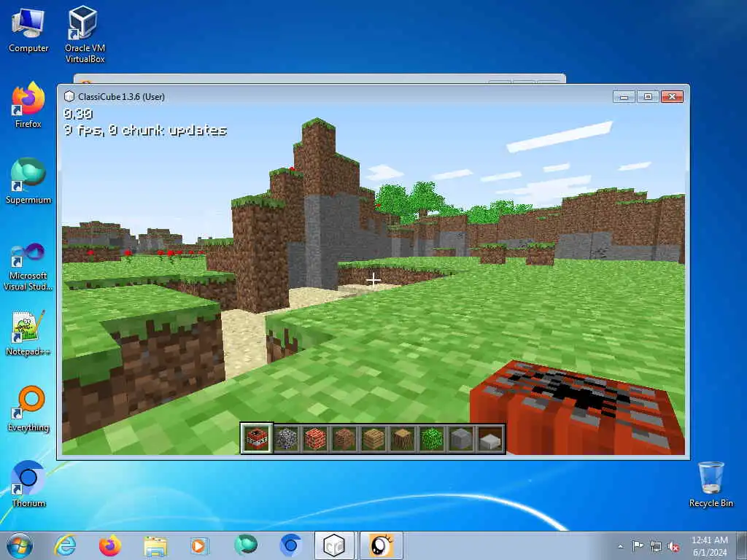Launch Firefox from the taskbar
747x560 pixels.
(x=110, y=545)
